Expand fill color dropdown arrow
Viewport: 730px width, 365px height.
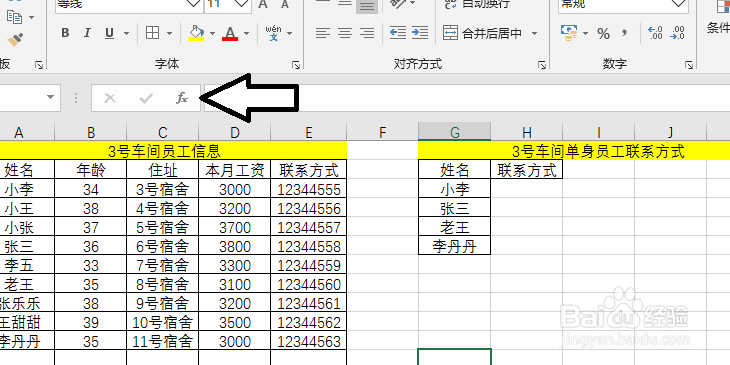(x=212, y=34)
